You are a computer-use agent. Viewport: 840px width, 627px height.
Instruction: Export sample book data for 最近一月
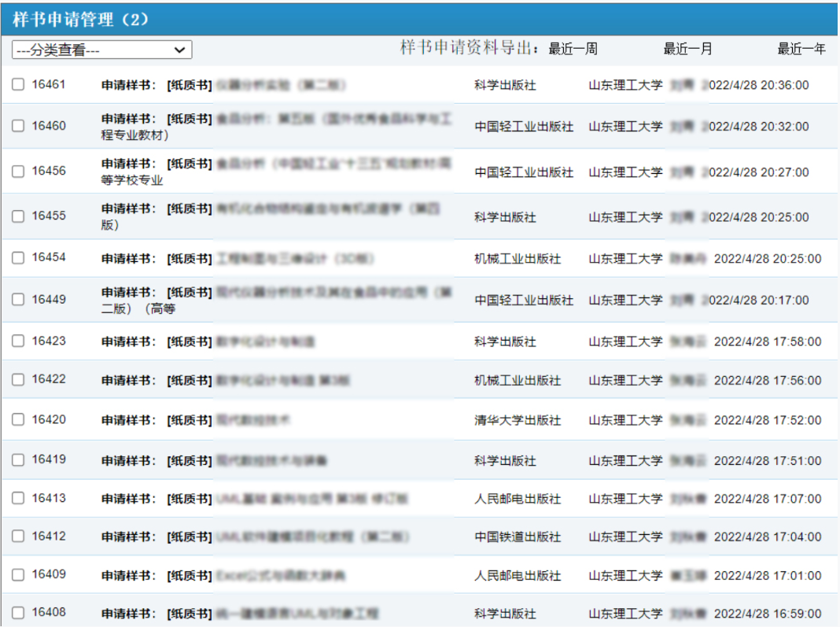click(x=687, y=50)
